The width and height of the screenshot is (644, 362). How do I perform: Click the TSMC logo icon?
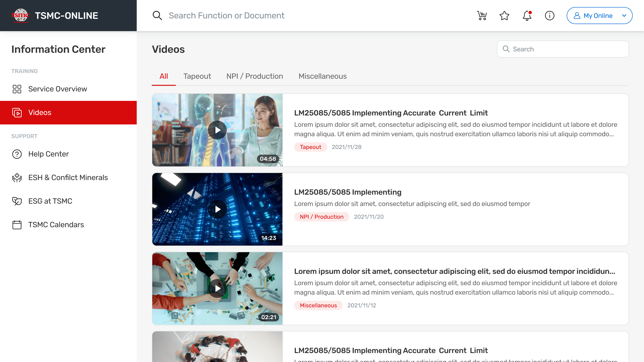click(21, 16)
